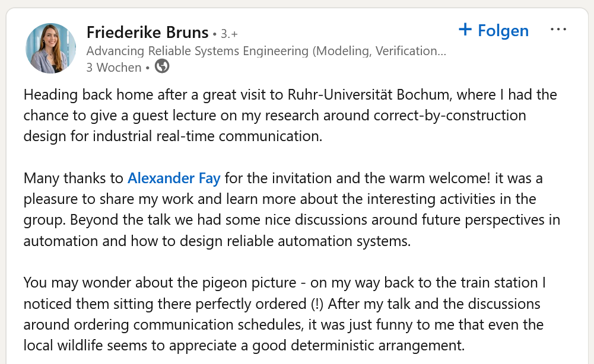This screenshot has width=594, height=364.
Task: Click the author name Friederike Bruns
Action: [x=147, y=32]
